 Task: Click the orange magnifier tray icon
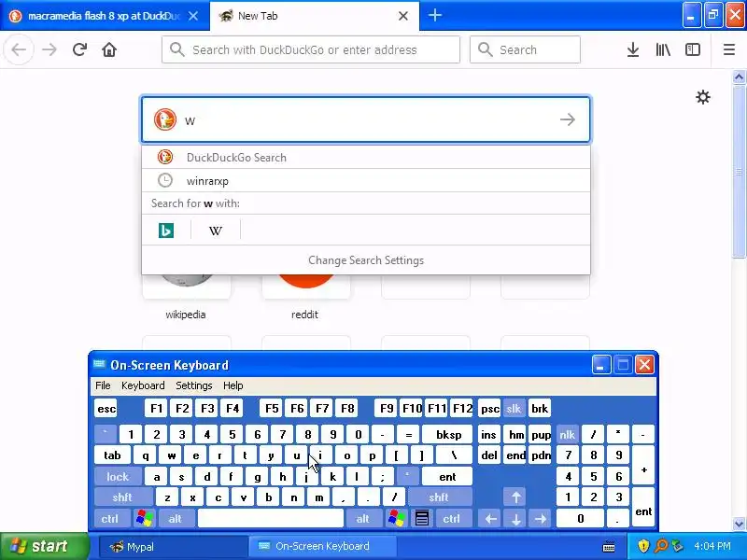(x=661, y=546)
